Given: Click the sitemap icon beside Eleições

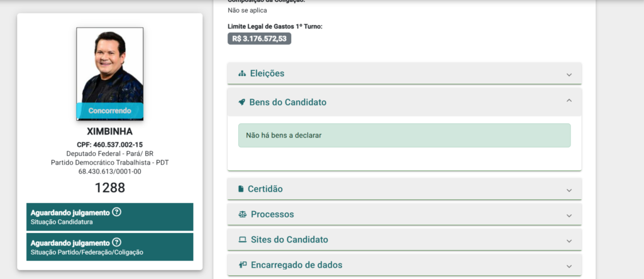Looking at the screenshot, I should [241, 74].
